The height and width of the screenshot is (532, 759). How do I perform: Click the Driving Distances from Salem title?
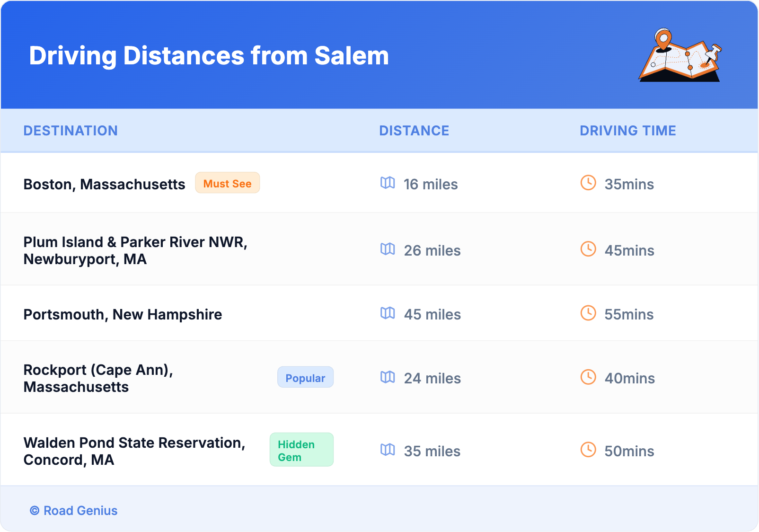coord(209,56)
